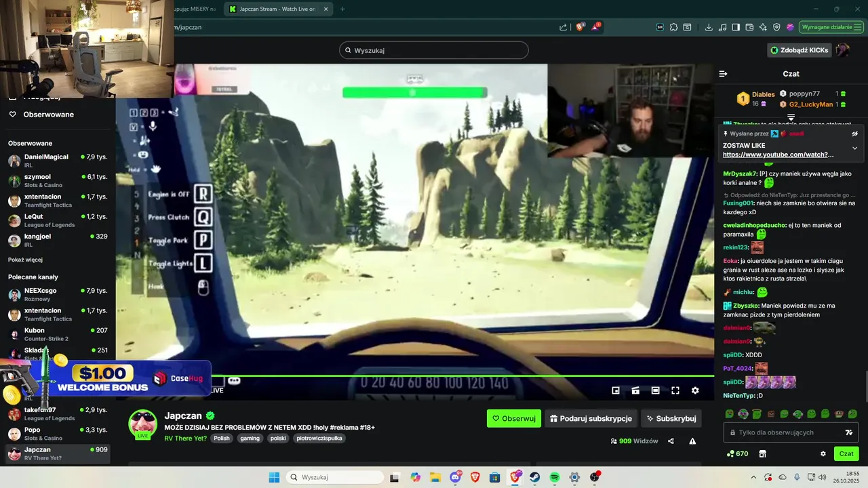Open Windows Start menu
This screenshot has width=868, height=488.
[274, 477]
